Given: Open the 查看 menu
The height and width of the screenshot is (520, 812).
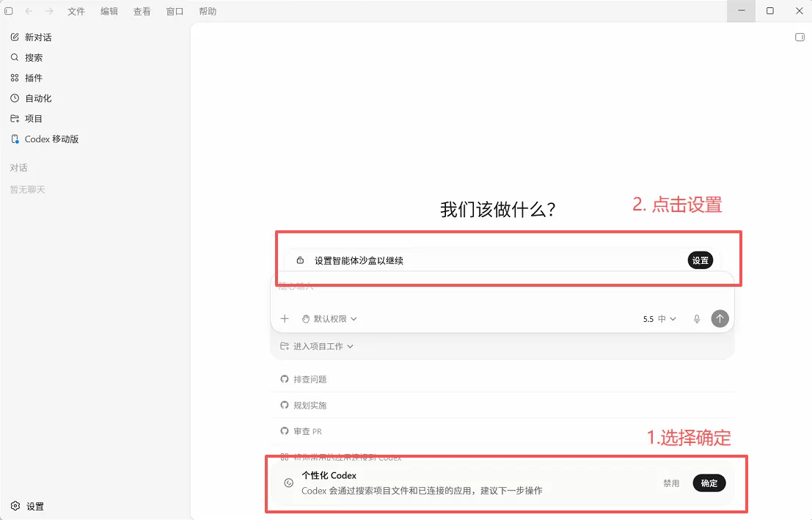Looking at the screenshot, I should click(142, 12).
